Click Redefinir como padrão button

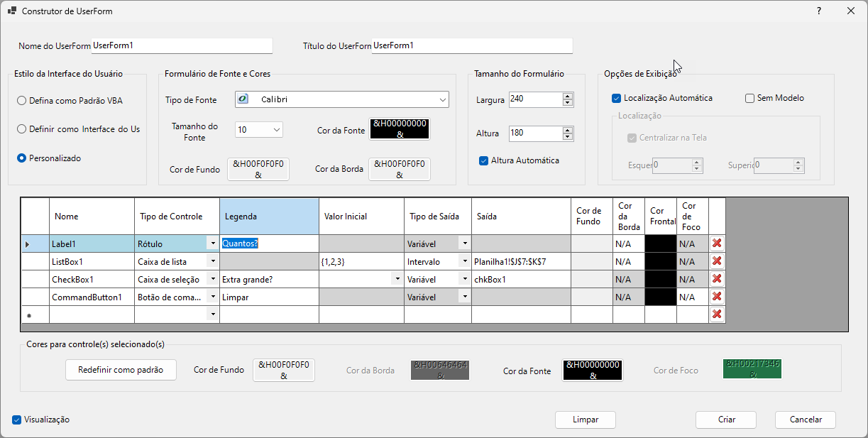(x=121, y=370)
